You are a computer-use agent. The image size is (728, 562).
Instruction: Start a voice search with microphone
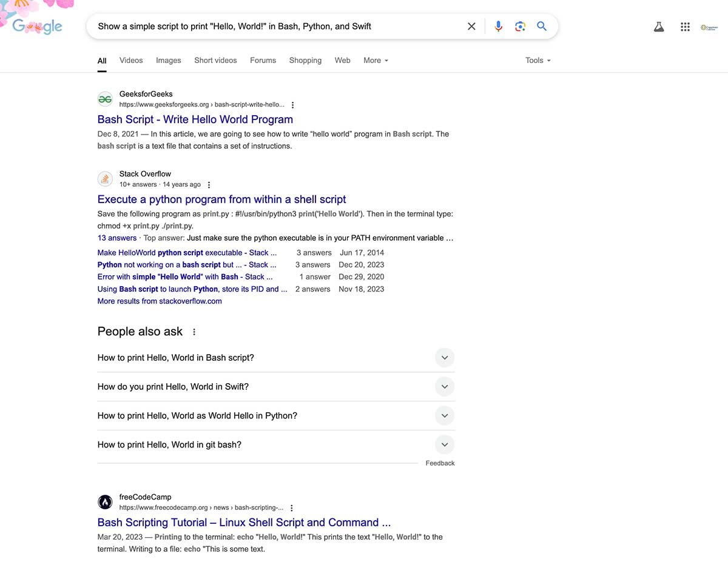498,27
